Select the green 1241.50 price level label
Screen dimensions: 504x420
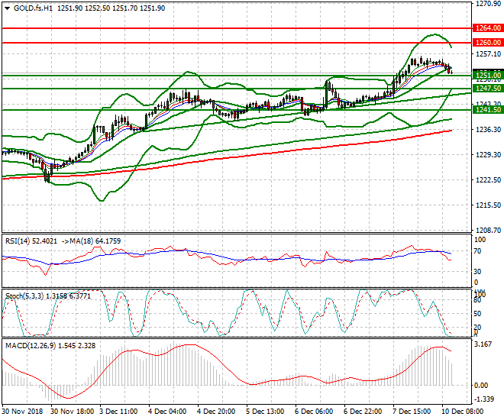coord(487,110)
